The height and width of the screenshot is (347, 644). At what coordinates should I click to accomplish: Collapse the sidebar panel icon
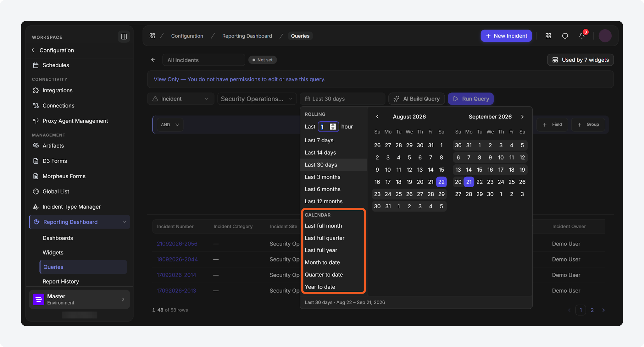124,36
